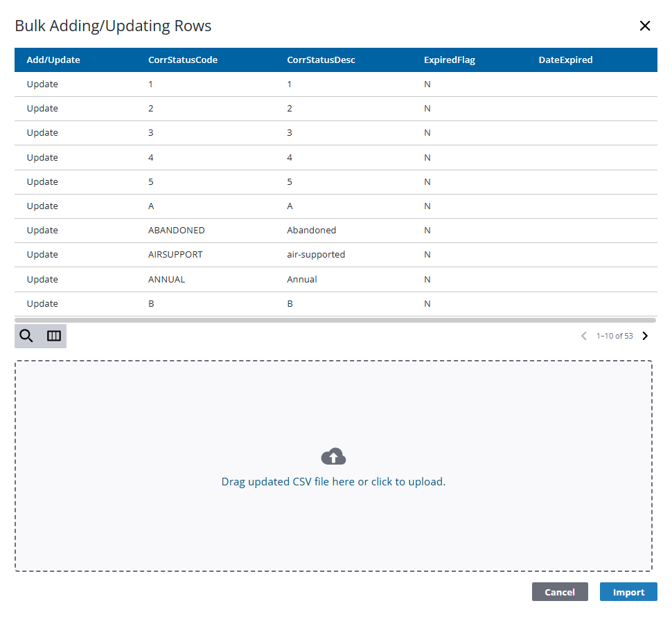Click the Add/Update column header
This screenshot has width=672, height=619.
(53, 60)
